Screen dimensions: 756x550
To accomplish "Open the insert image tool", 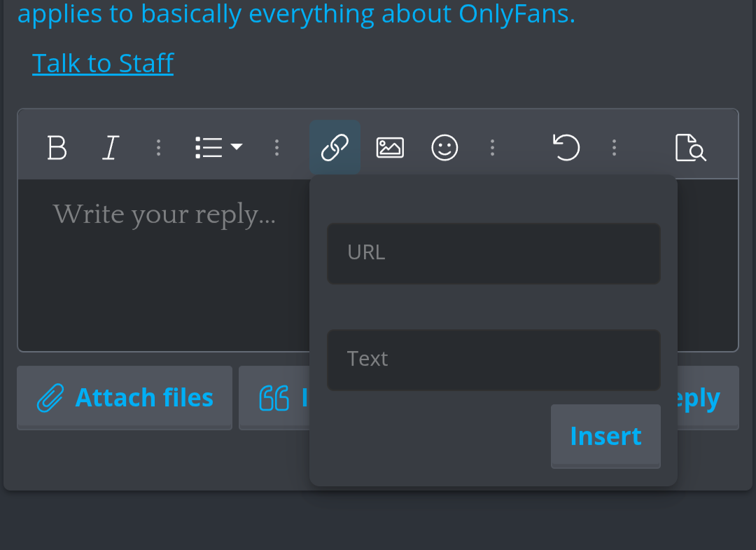I will pos(390,147).
